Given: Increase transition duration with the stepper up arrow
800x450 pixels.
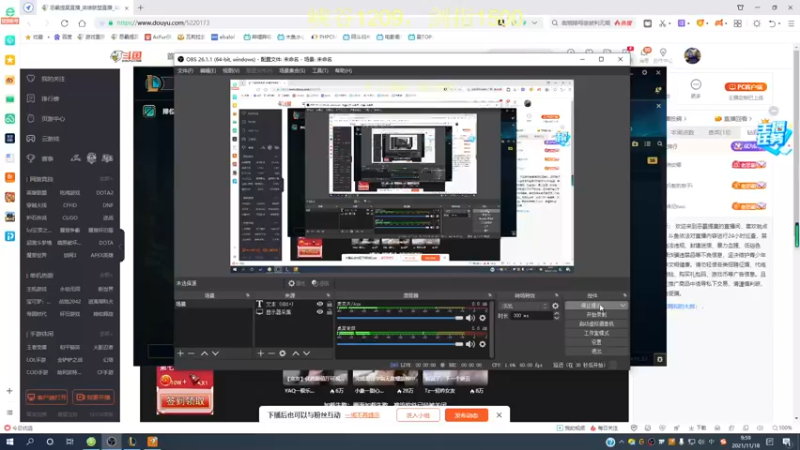Looking at the screenshot, I should click(x=556, y=313).
